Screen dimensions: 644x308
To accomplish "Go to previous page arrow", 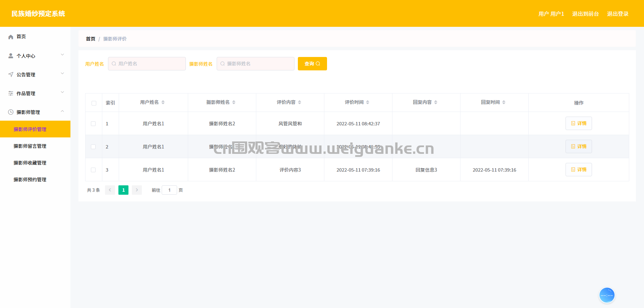I will (110, 190).
